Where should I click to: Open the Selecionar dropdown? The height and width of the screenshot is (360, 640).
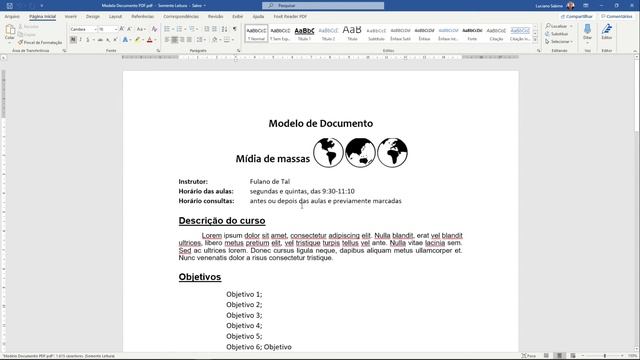[x=559, y=42]
